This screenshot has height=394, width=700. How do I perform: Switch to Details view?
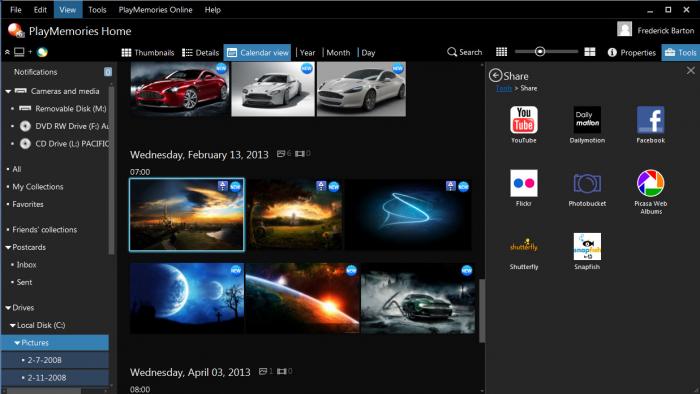pyautogui.click(x=200, y=53)
